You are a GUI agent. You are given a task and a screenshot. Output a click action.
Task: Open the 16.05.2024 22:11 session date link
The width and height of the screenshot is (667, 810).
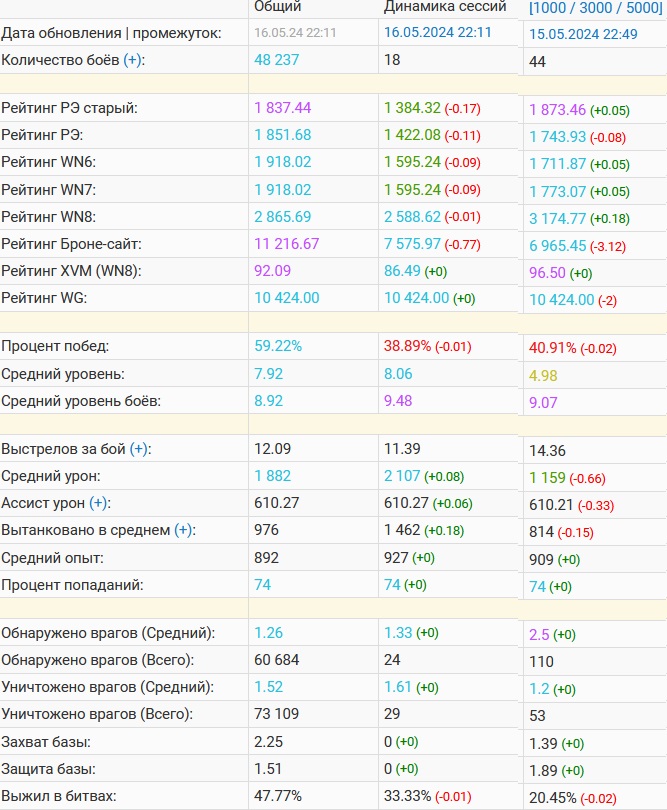pyautogui.click(x=438, y=33)
